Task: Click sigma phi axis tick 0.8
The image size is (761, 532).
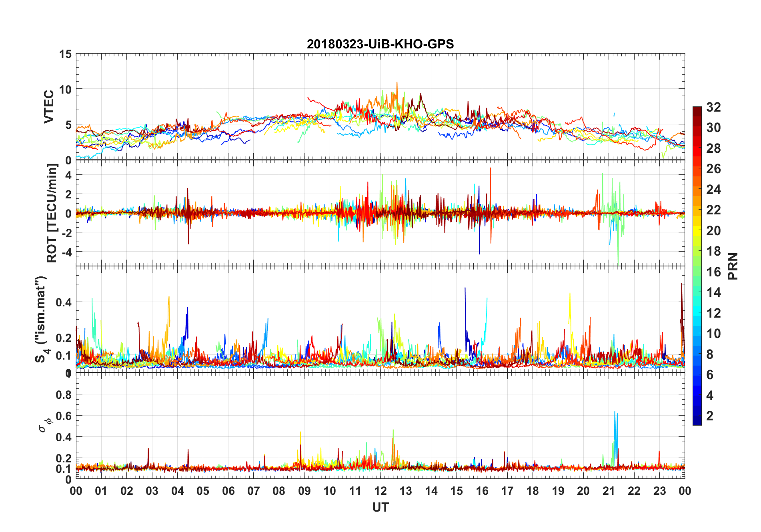Action: pyautogui.click(x=63, y=395)
